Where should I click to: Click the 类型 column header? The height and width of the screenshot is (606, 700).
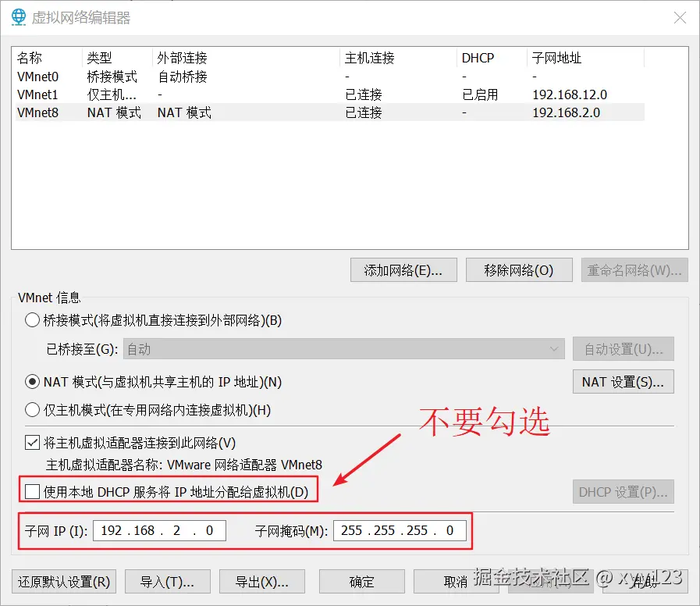pyautogui.click(x=117, y=58)
